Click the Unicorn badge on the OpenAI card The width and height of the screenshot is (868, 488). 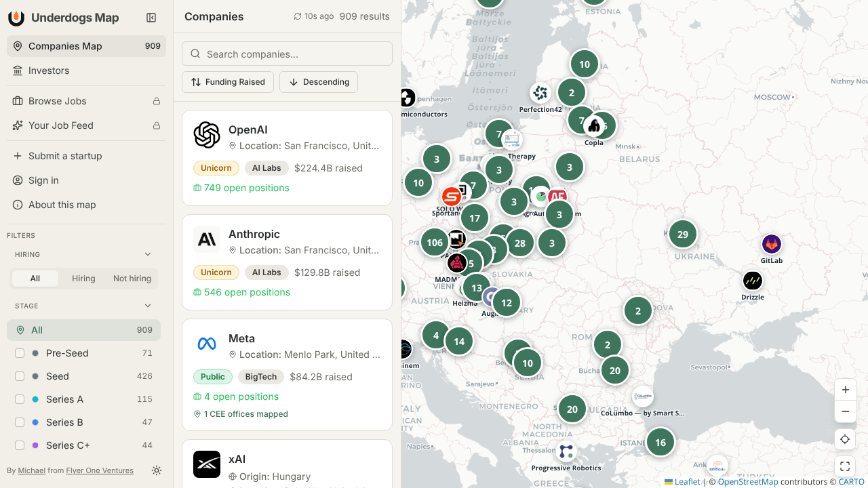[216, 168]
